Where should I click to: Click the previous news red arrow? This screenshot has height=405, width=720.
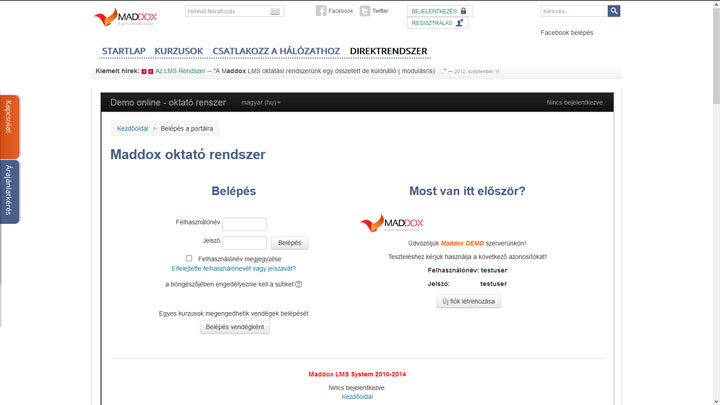pyautogui.click(x=144, y=71)
